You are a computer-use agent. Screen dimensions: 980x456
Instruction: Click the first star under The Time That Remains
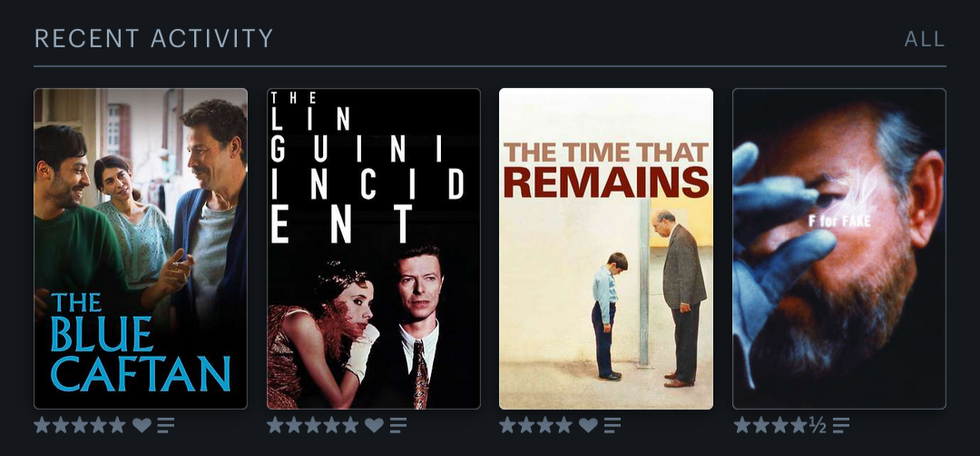507,426
